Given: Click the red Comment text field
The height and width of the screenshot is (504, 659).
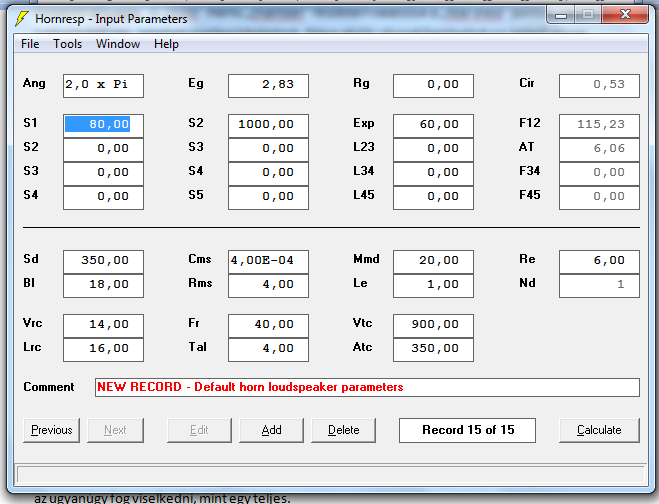Looking at the screenshot, I should (x=367, y=387).
